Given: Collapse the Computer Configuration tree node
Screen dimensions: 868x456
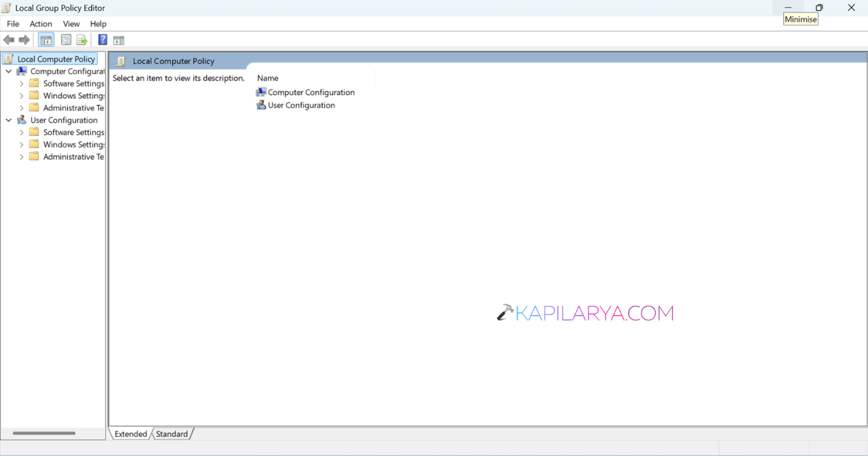Looking at the screenshot, I should tap(9, 71).
